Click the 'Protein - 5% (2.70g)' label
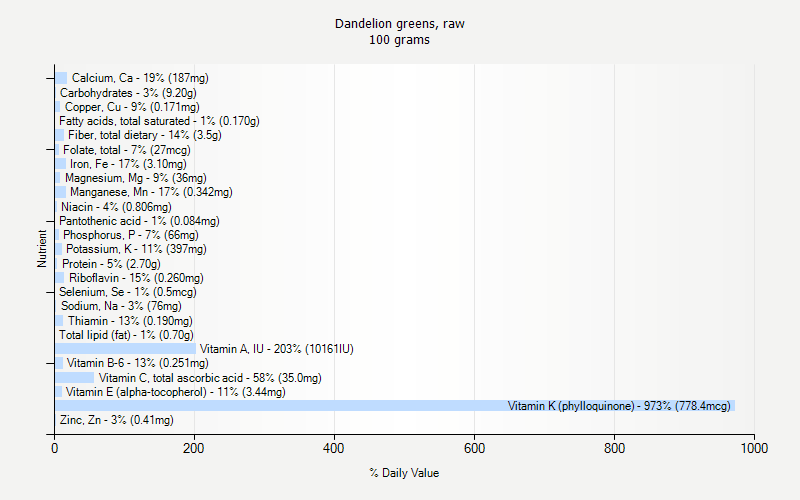The image size is (800, 500). (111, 264)
